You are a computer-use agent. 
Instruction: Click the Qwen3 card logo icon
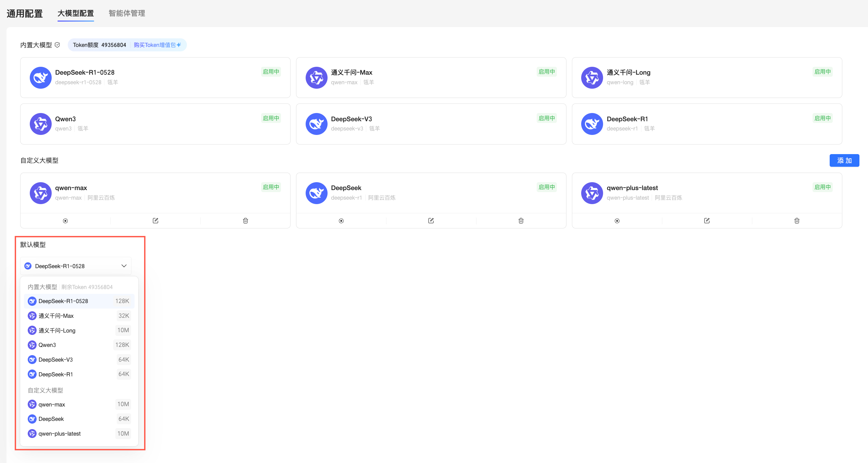pos(41,124)
